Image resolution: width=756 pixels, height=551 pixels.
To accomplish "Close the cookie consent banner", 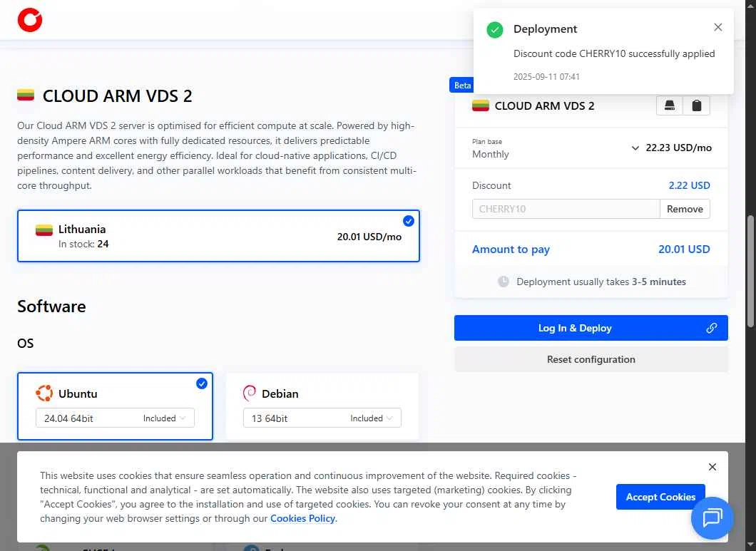I will tap(712, 467).
